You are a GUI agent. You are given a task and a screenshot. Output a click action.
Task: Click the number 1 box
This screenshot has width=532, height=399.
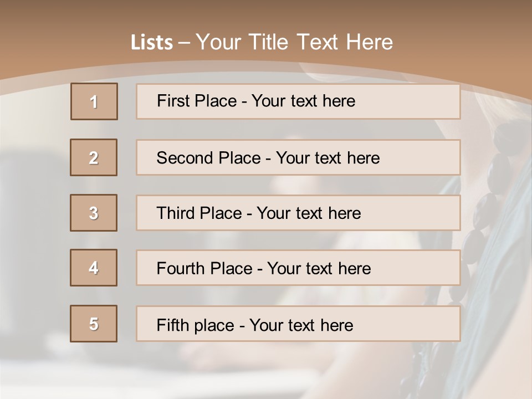click(x=94, y=101)
